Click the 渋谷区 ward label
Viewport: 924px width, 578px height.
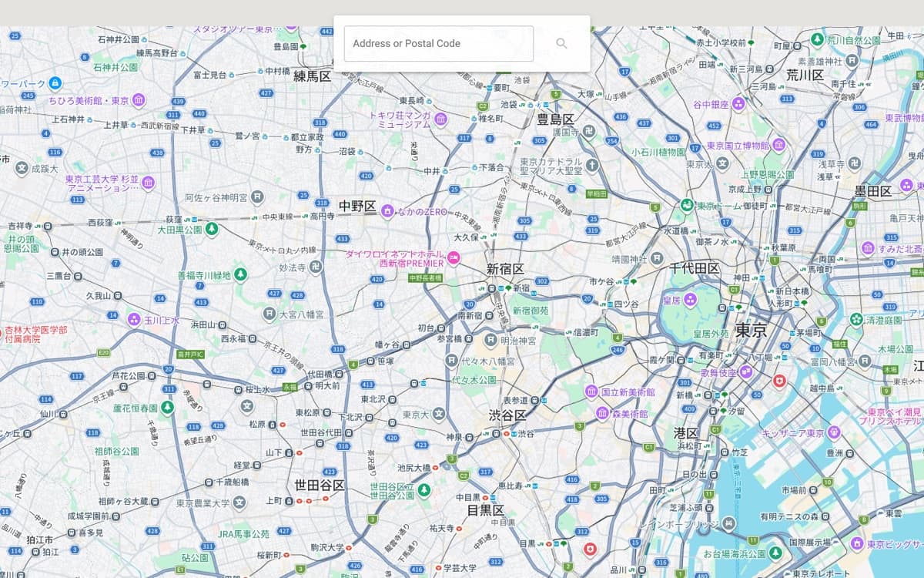[507, 415]
